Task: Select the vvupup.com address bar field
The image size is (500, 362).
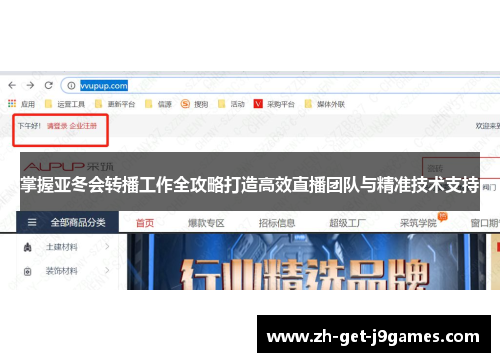Action: (280, 86)
